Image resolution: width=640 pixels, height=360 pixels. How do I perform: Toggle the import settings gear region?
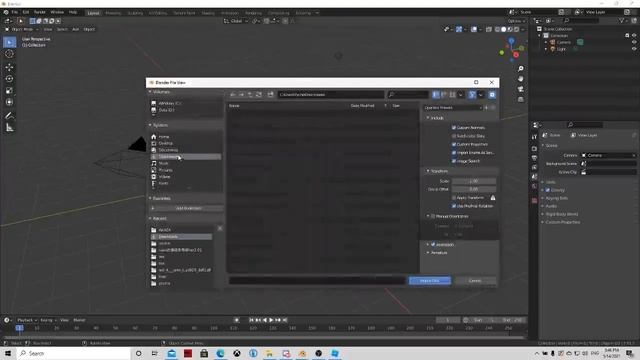(492, 95)
